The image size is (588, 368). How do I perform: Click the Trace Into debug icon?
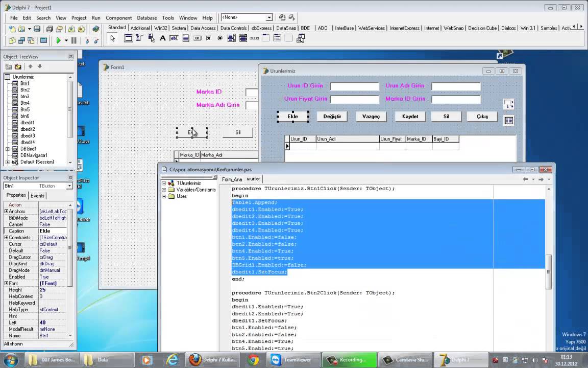click(x=87, y=40)
